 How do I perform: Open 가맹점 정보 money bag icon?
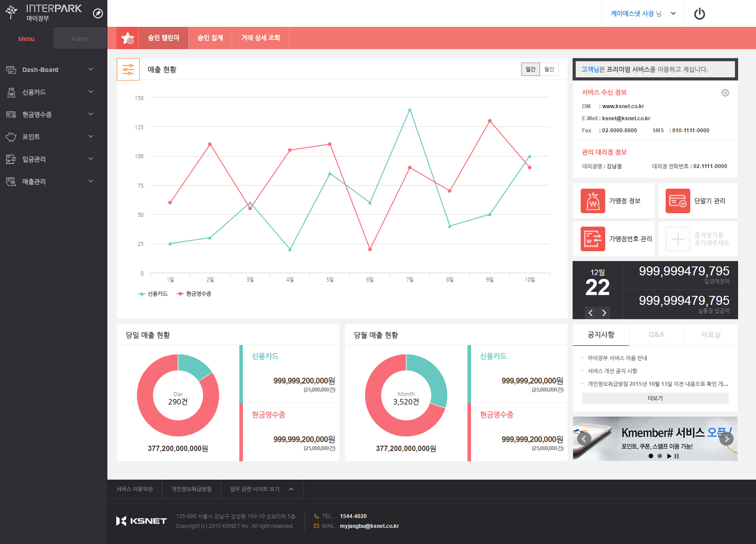(x=593, y=201)
